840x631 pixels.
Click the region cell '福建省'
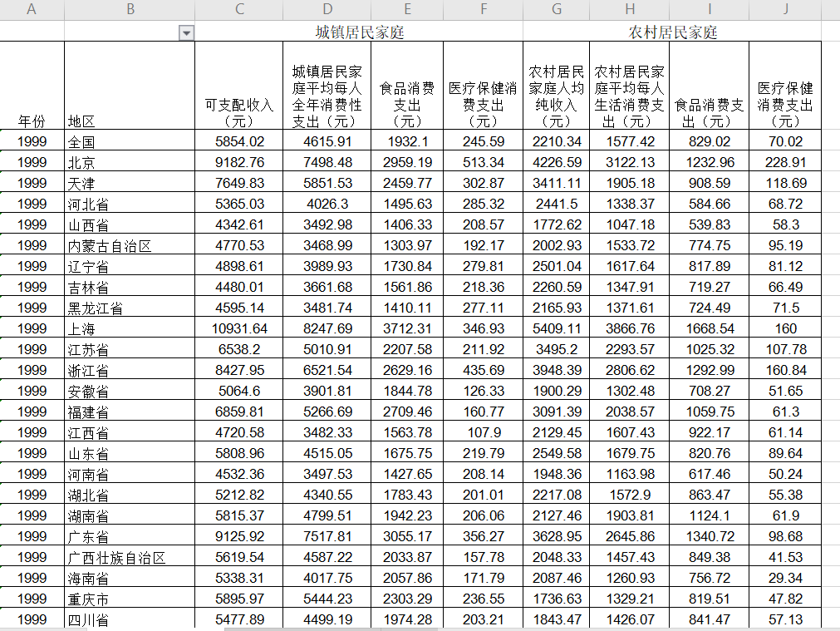point(130,412)
